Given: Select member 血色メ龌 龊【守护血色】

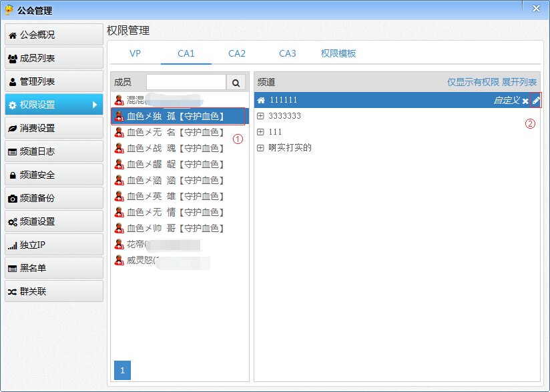Looking at the screenshot, I should 180,164.
